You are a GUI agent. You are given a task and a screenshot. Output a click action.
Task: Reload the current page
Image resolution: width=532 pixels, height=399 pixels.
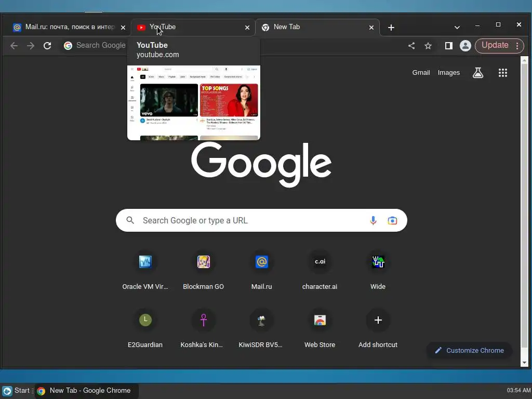(x=47, y=46)
